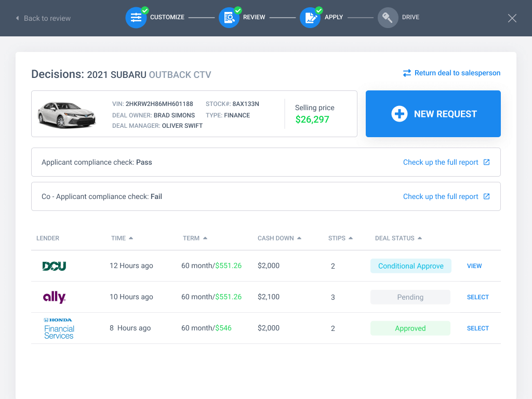This screenshot has width=532, height=399.
Task: Click 60 month/$546 term cell
Action: (206, 328)
